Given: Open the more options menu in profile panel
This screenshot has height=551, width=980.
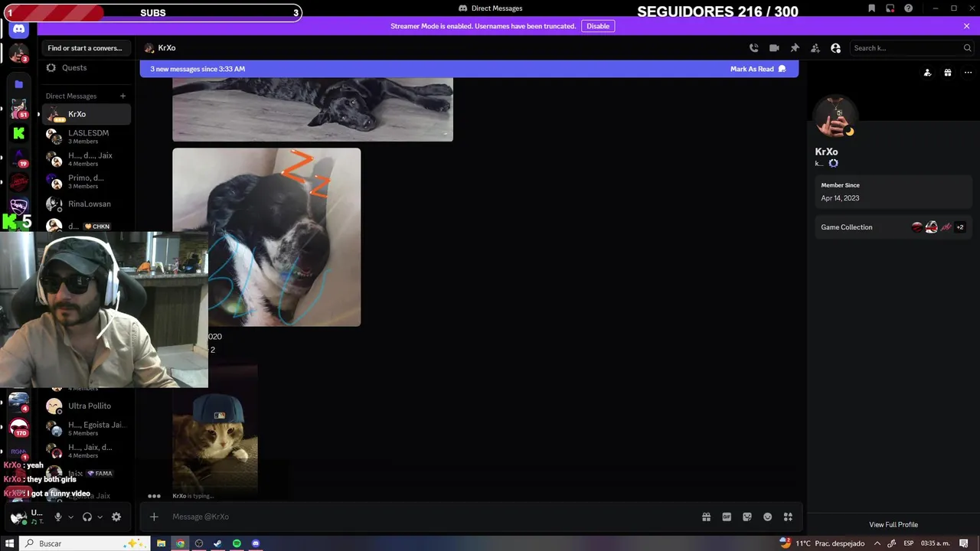Looking at the screenshot, I should tap(968, 73).
